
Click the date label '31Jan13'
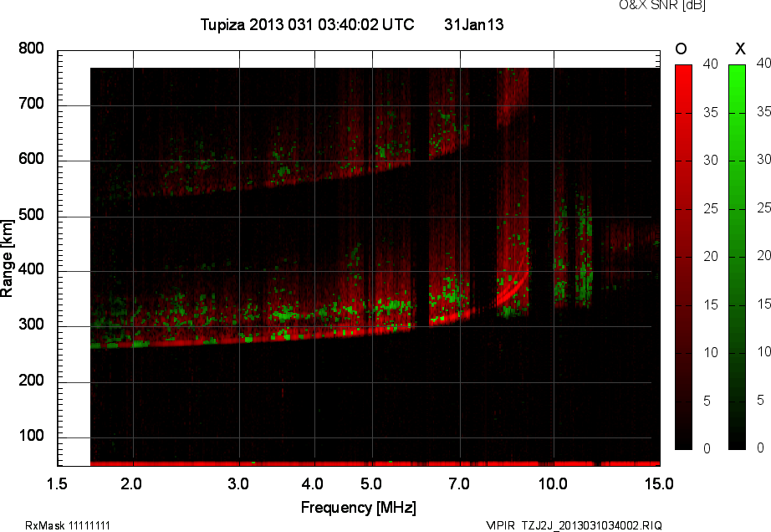coord(473,24)
